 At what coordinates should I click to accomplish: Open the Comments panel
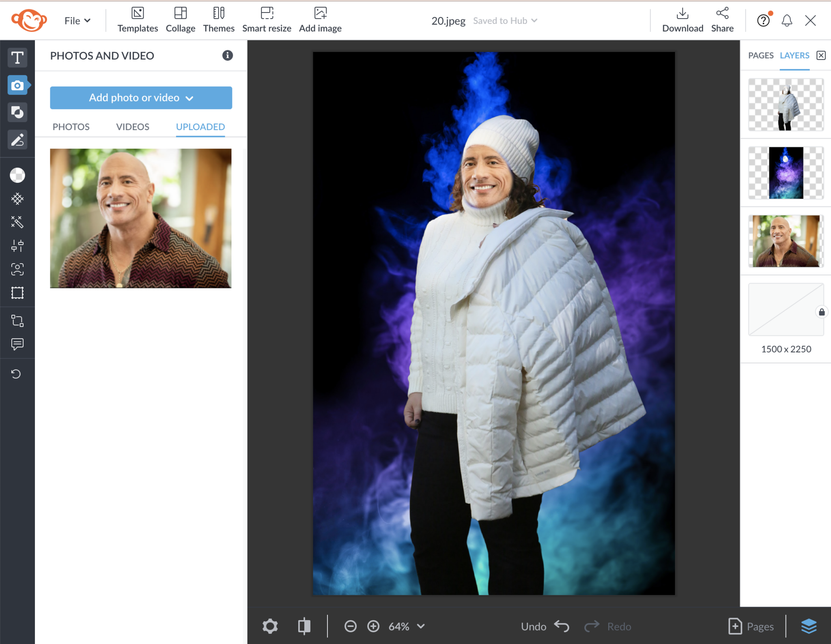17,344
